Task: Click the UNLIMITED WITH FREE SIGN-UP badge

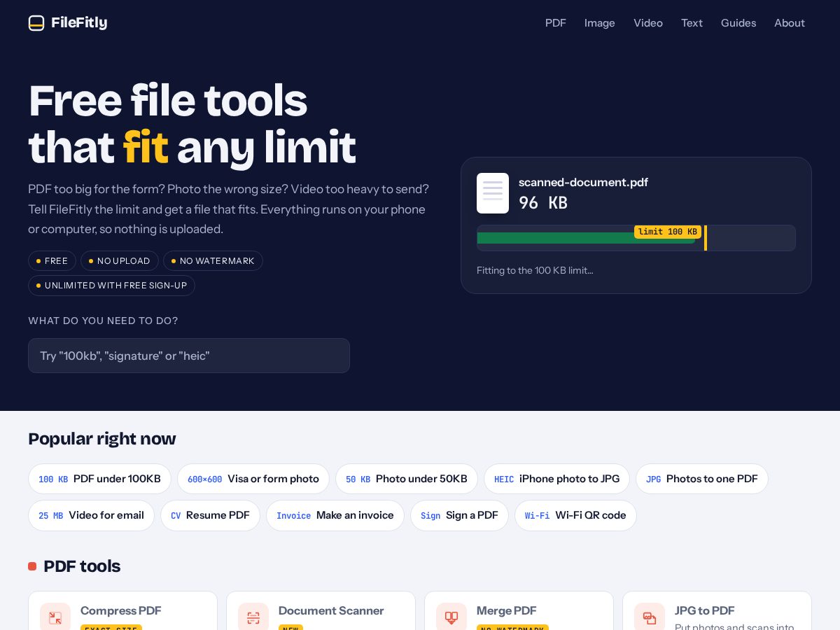Action: [111, 286]
